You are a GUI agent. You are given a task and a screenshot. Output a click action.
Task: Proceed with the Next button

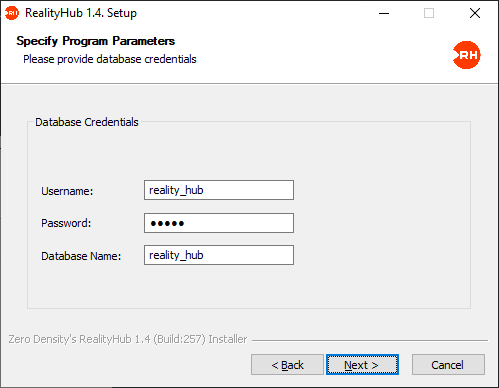(x=362, y=365)
